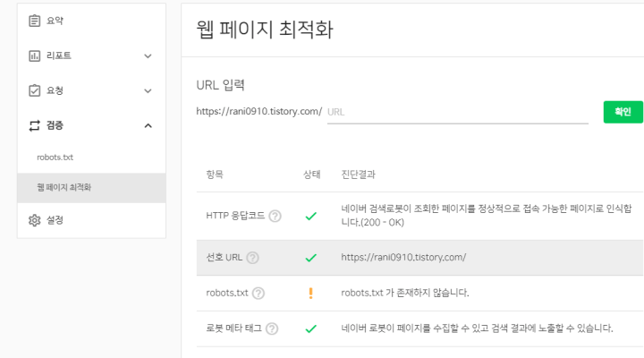
Task: Open 설정 via the gear icon
Action: [35, 220]
